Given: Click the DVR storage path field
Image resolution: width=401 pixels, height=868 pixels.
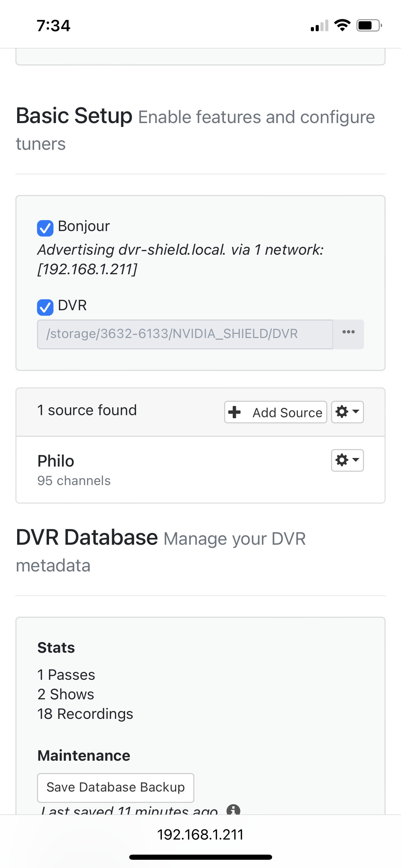Looking at the screenshot, I should (x=185, y=334).
